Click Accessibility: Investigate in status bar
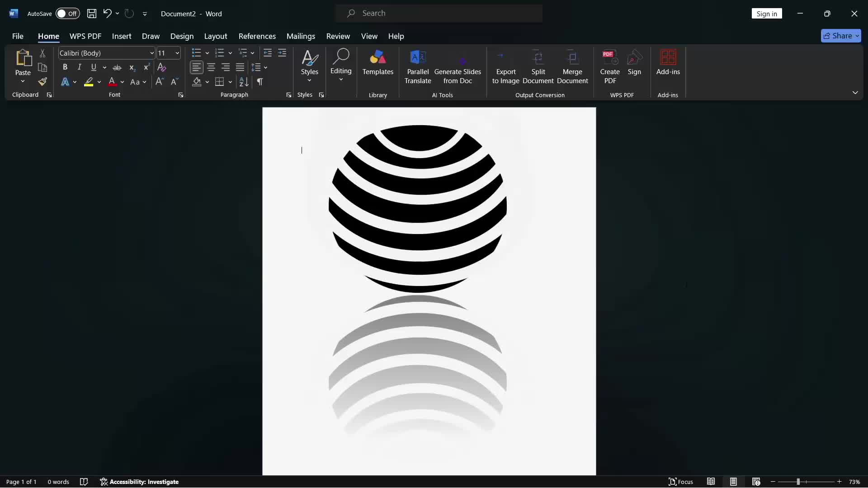 click(x=139, y=482)
